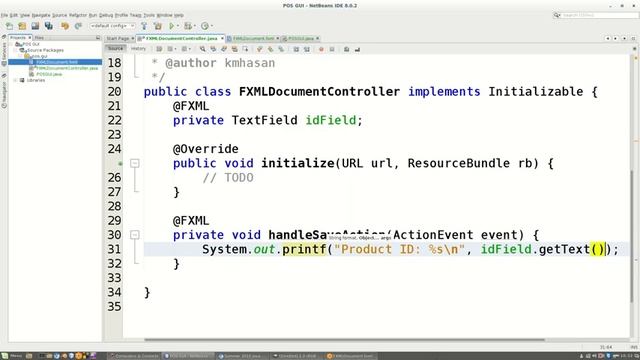Collapse the initialize method code fold
The image size is (640, 360).
(x=135, y=163)
